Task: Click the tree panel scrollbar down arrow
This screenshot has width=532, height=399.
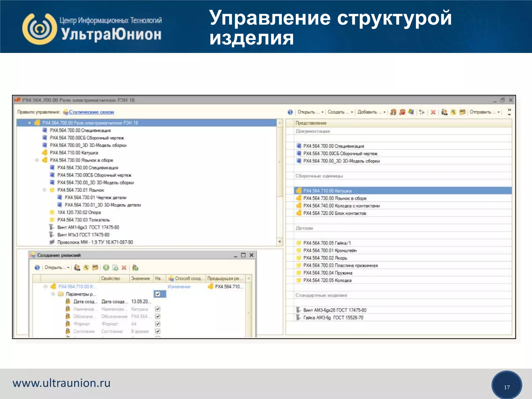Action: 280,242
